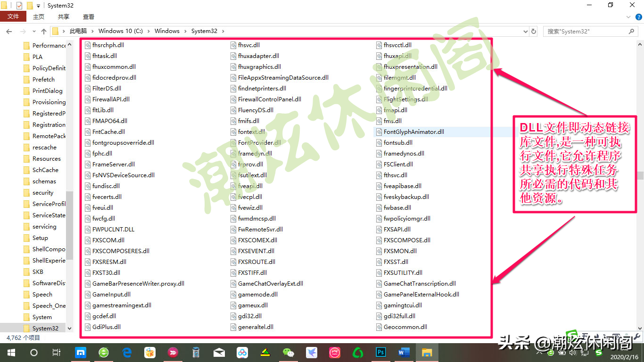Click the System folder icon in tree
644x362 pixels.
point(26,317)
